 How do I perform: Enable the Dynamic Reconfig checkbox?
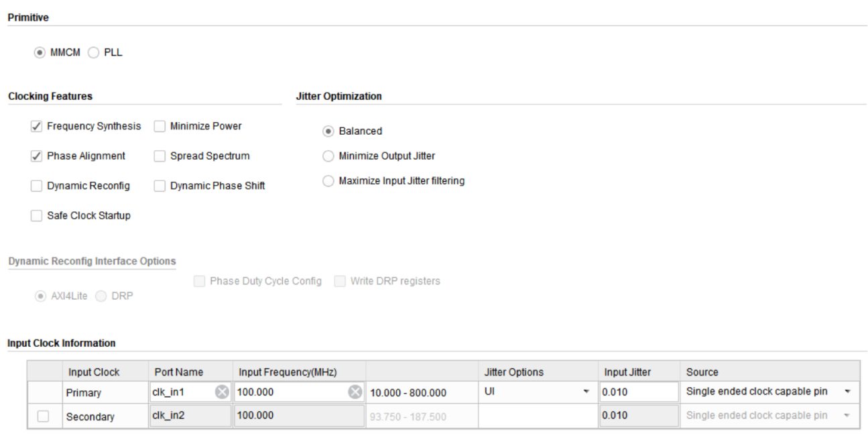click(36, 186)
